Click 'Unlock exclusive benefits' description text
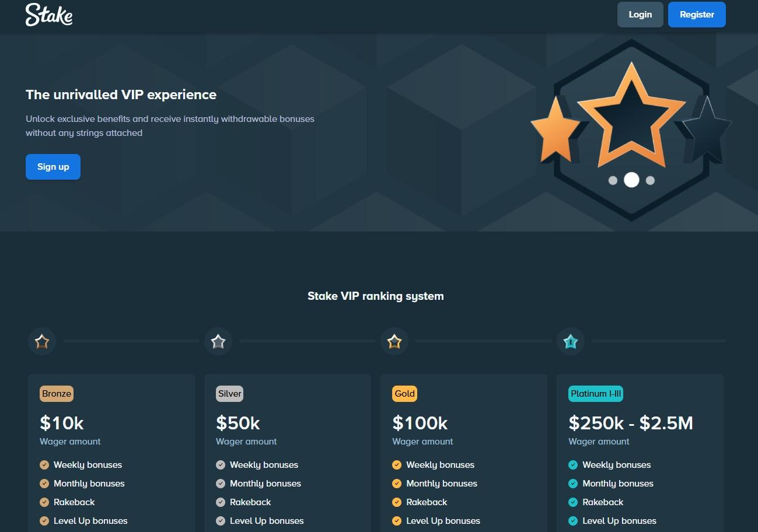This screenshot has height=532, width=758. [170, 126]
